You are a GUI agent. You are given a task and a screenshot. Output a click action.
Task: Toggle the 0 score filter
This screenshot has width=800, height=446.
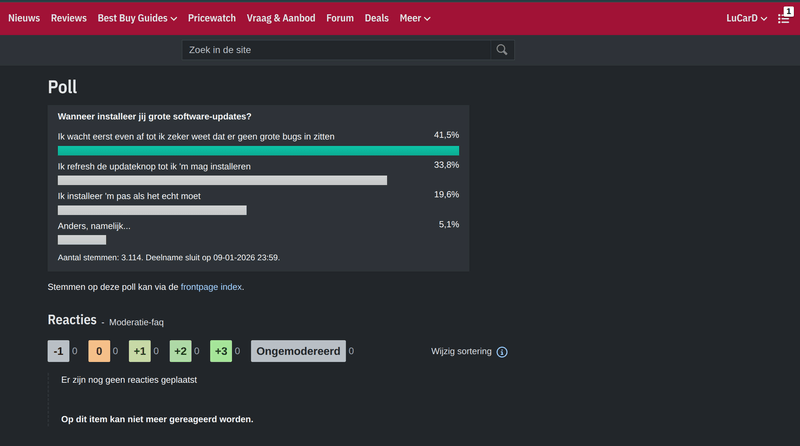point(99,351)
